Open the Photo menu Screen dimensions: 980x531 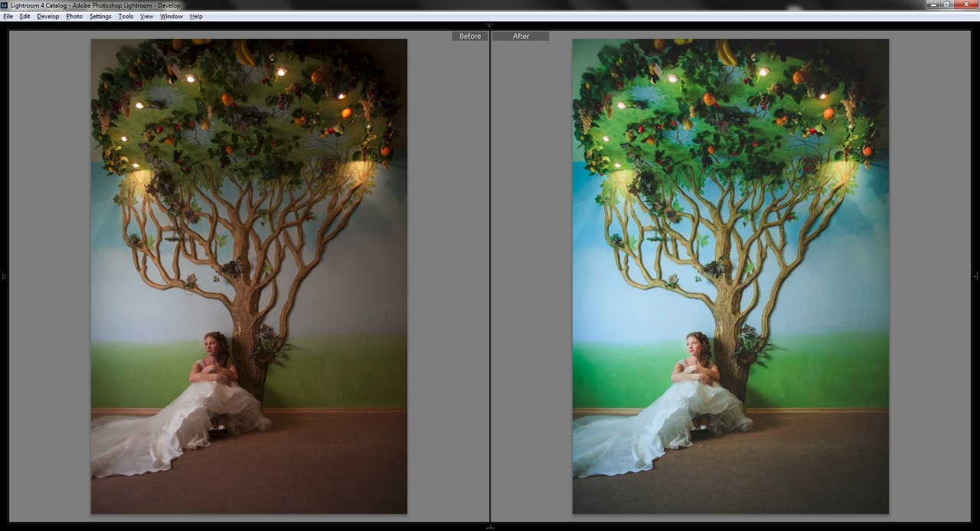tap(74, 16)
